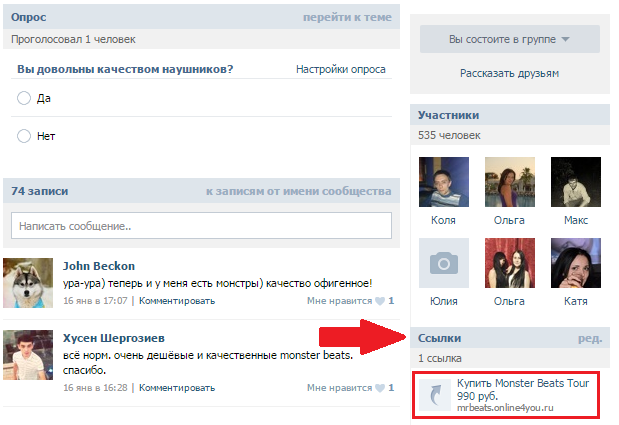Click John Beckon's husky avatar
The image size is (619, 425).
click(28, 283)
